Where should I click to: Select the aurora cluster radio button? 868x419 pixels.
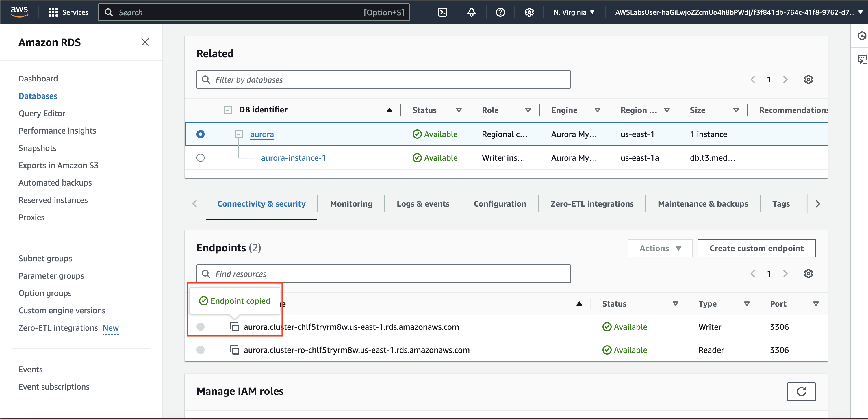pyautogui.click(x=201, y=134)
